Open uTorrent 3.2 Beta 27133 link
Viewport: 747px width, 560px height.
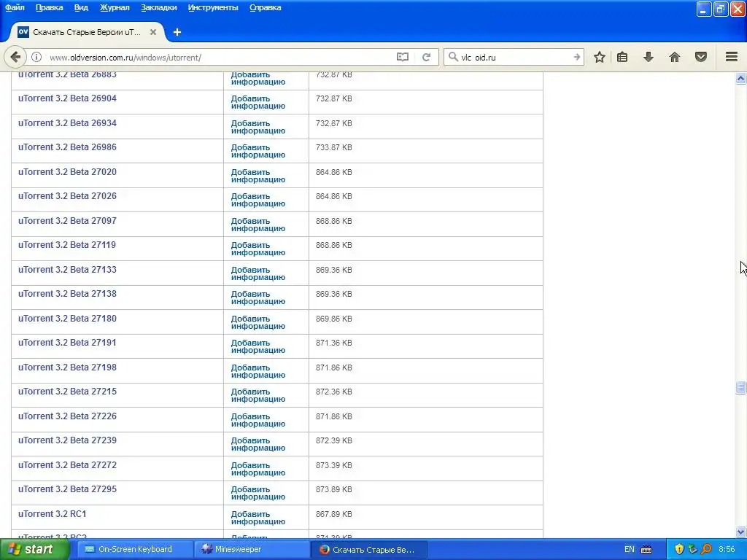(x=67, y=270)
